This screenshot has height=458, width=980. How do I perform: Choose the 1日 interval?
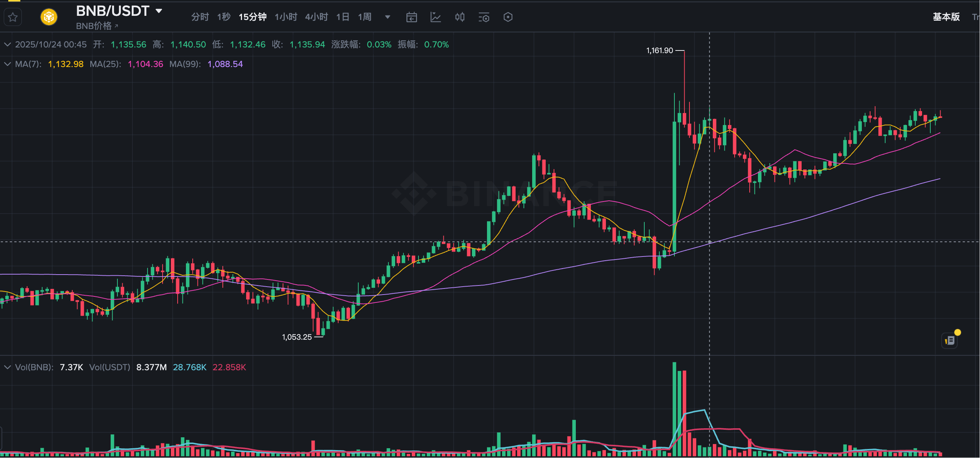(343, 17)
